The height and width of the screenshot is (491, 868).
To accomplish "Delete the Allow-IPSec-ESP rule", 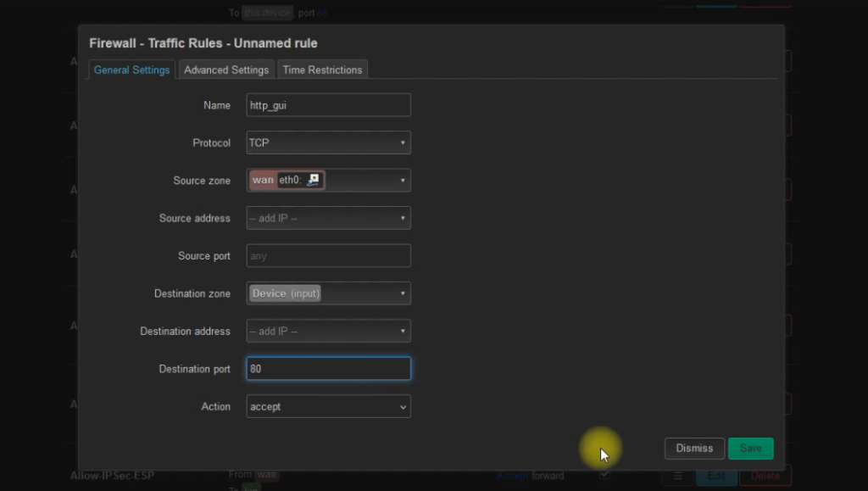I will [765, 476].
